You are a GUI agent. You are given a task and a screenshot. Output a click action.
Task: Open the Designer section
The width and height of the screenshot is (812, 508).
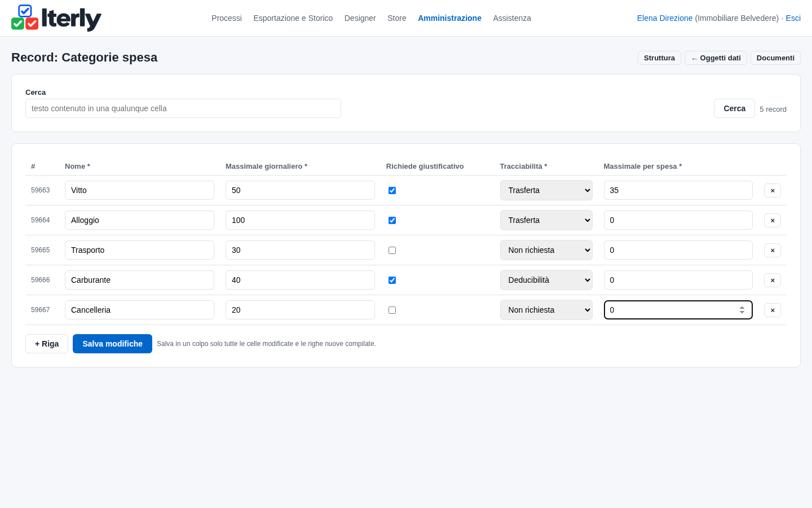(x=360, y=18)
